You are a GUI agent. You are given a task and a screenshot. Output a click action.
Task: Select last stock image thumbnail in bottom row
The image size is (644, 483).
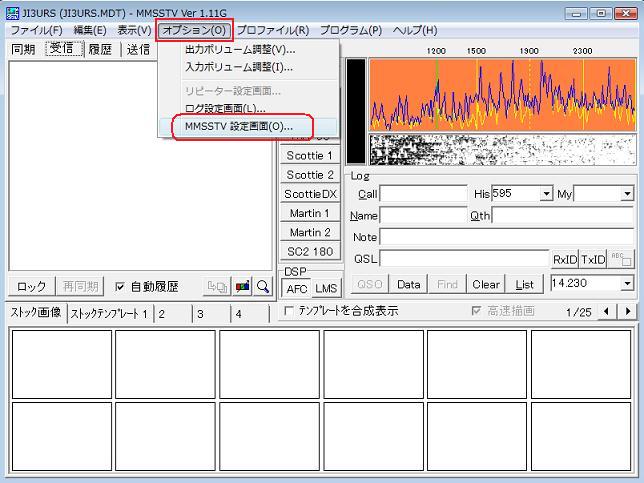[x=581, y=437]
